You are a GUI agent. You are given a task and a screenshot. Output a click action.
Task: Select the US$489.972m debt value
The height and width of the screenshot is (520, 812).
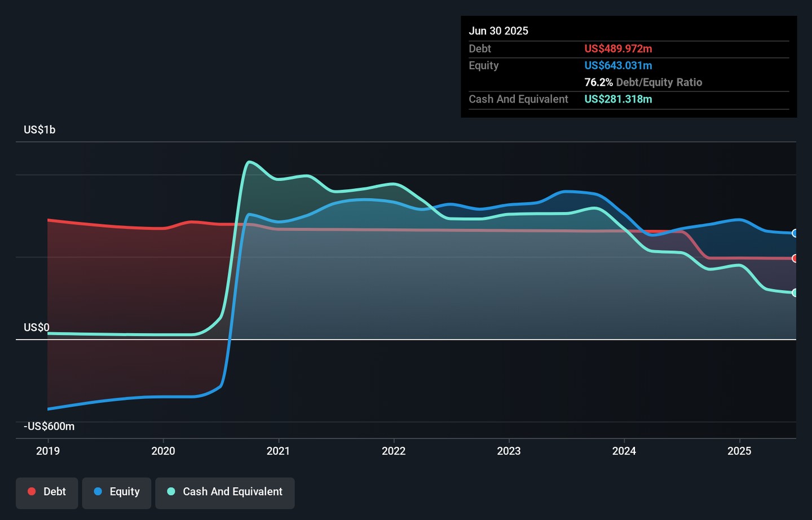618,49
